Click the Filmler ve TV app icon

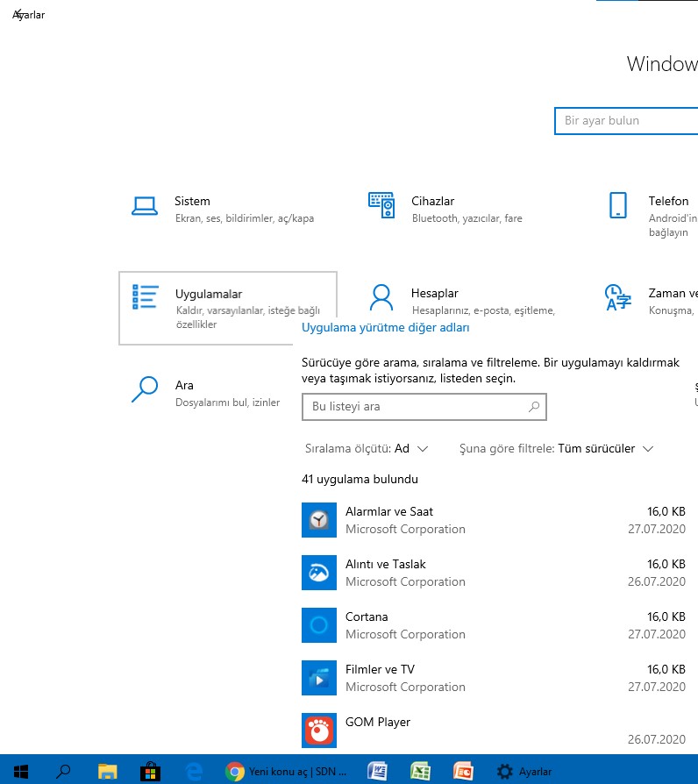coord(319,678)
